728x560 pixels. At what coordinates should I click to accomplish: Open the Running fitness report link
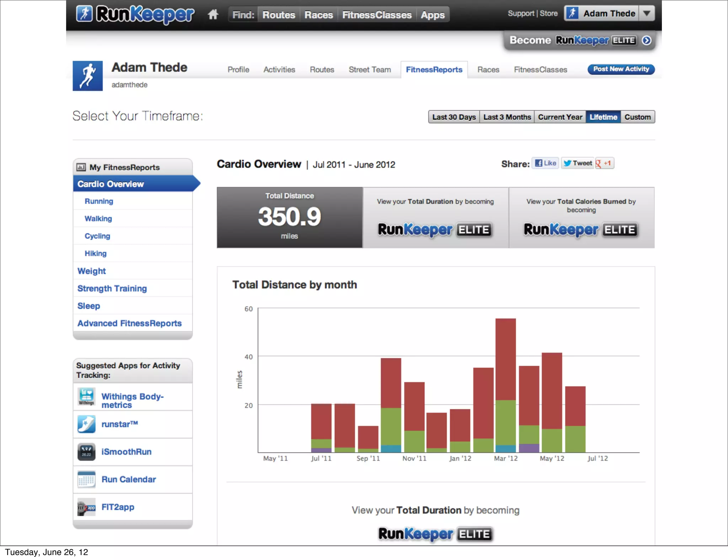(x=99, y=201)
